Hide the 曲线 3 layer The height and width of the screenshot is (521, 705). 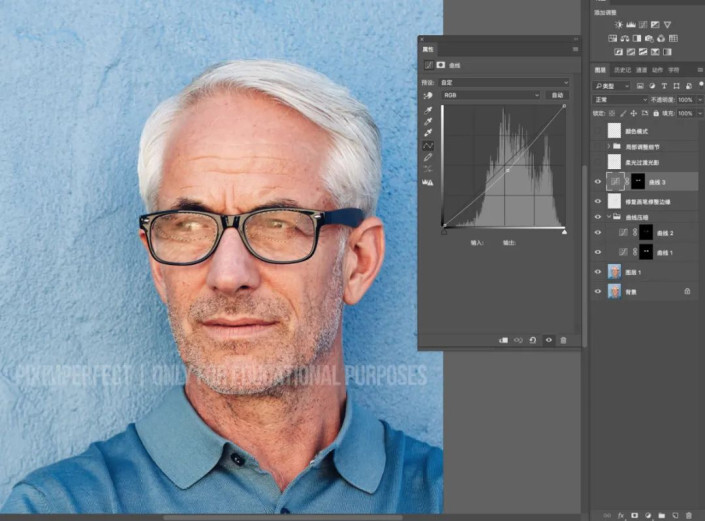click(598, 181)
